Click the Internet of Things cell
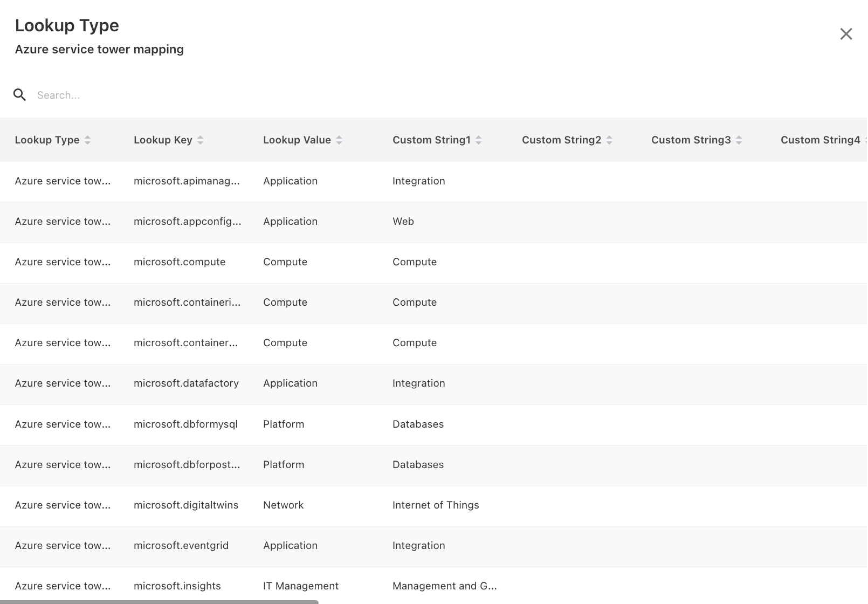 click(436, 505)
